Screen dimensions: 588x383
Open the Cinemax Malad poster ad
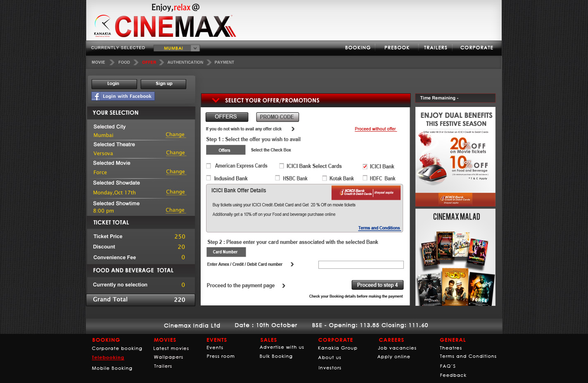(455, 257)
